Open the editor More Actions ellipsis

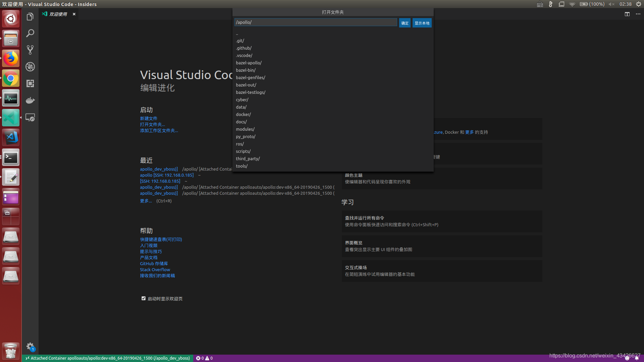(638, 14)
